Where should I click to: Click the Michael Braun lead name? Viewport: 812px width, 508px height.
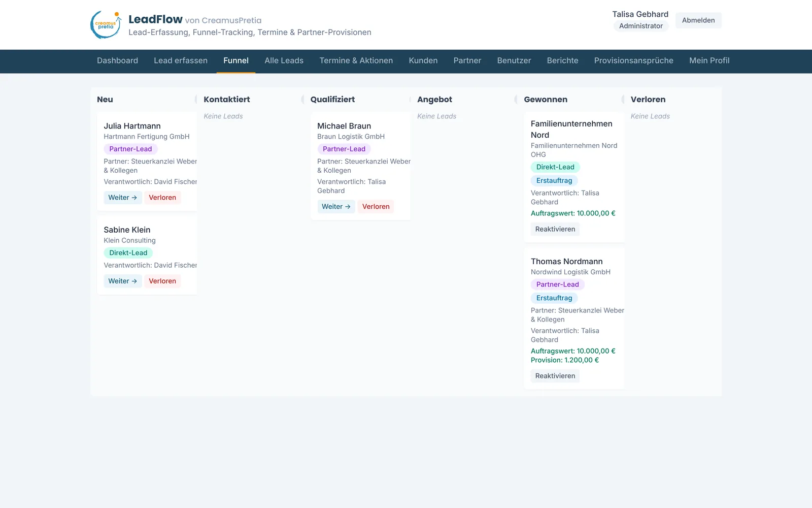point(344,126)
